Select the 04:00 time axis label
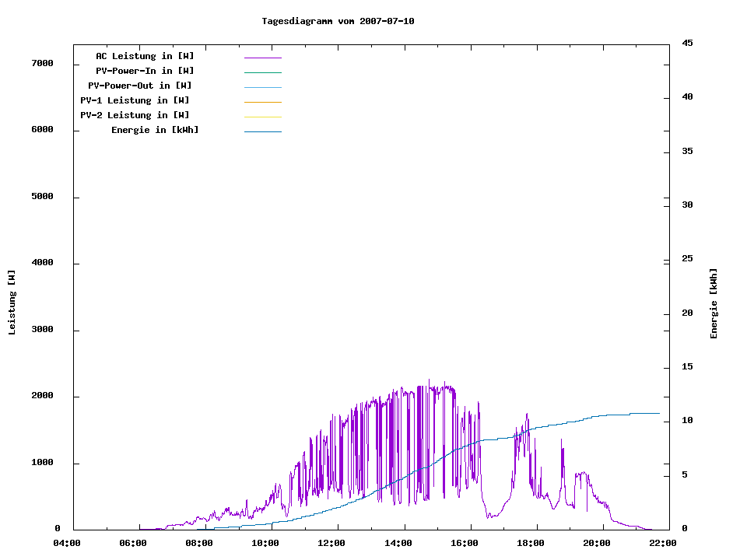This screenshot has height=560, width=747. tap(66, 543)
